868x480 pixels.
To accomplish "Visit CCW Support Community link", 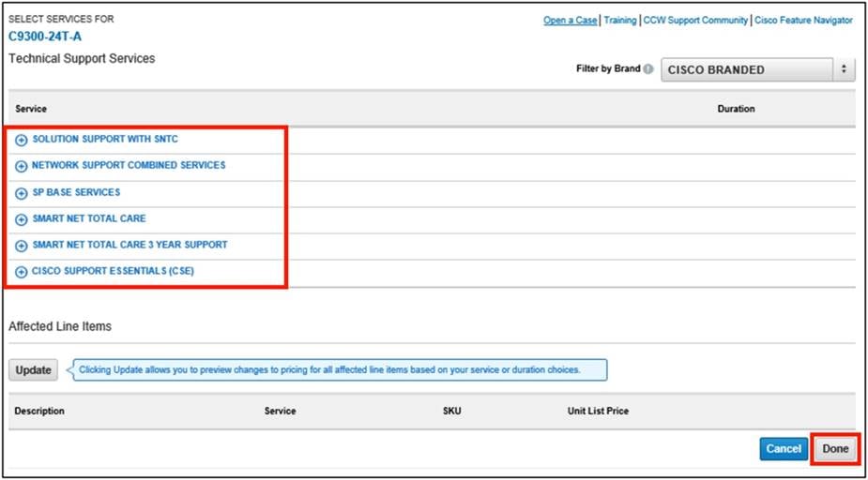I will (695, 21).
